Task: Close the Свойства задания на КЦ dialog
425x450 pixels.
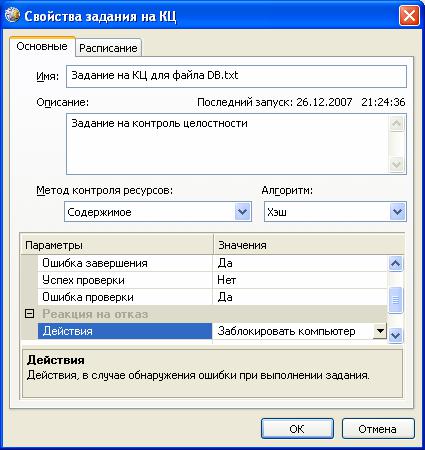Action: 409,16
